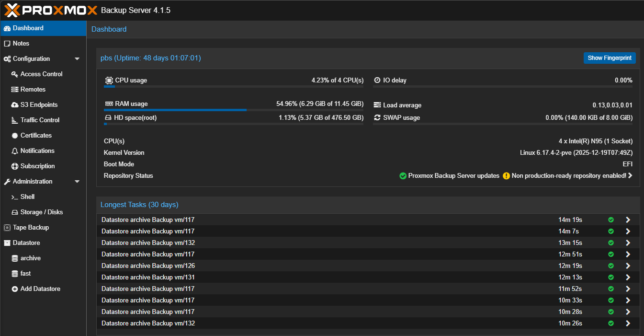This screenshot has width=644, height=336.
Task: Open the Remotes configuration
Action: [x=33, y=90]
